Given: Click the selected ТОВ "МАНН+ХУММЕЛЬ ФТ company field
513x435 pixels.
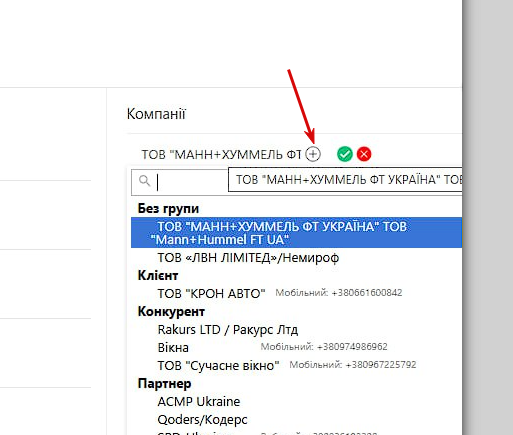Looking at the screenshot, I should point(221,155).
